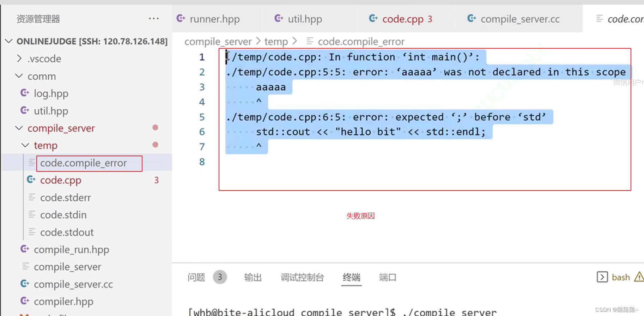The width and height of the screenshot is (644, 316).
Task: Open util.hpp under comm folder
Action: pos(51,111)
